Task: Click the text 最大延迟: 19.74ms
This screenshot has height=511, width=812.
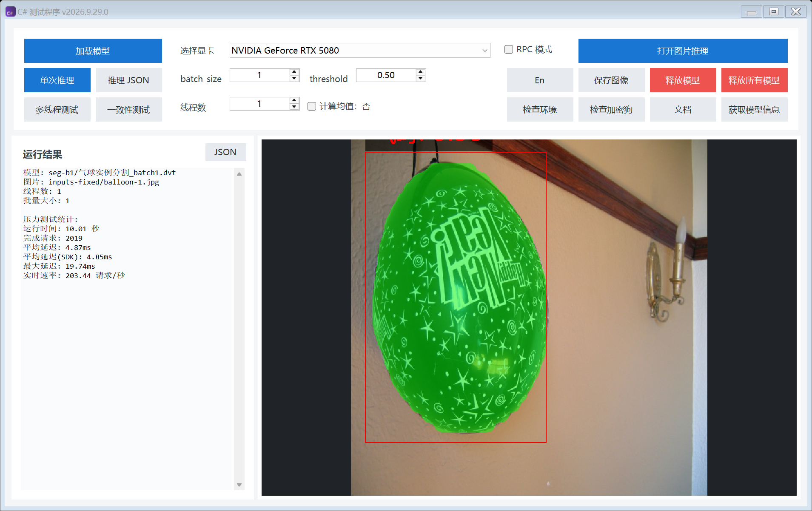Action: (59, 266)
